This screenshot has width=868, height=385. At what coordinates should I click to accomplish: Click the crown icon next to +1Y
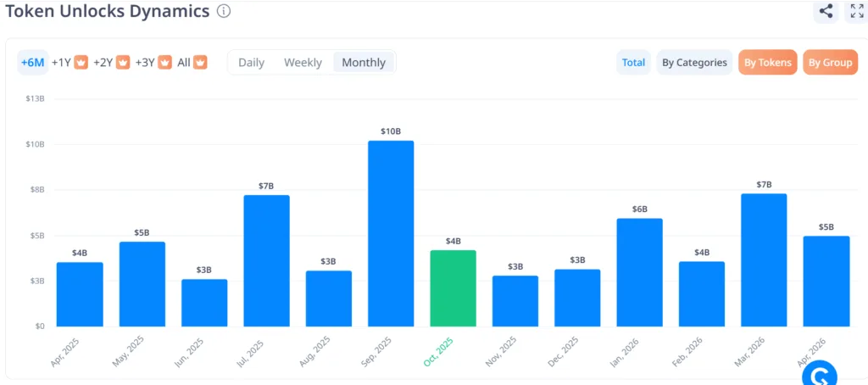point(81,62)
